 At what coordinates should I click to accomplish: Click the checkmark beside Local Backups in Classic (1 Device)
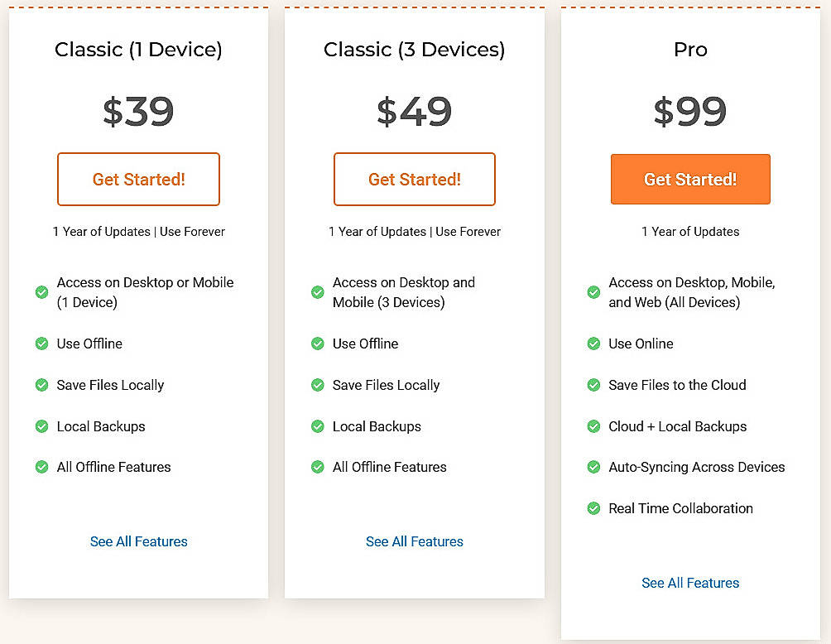[41, 426]
